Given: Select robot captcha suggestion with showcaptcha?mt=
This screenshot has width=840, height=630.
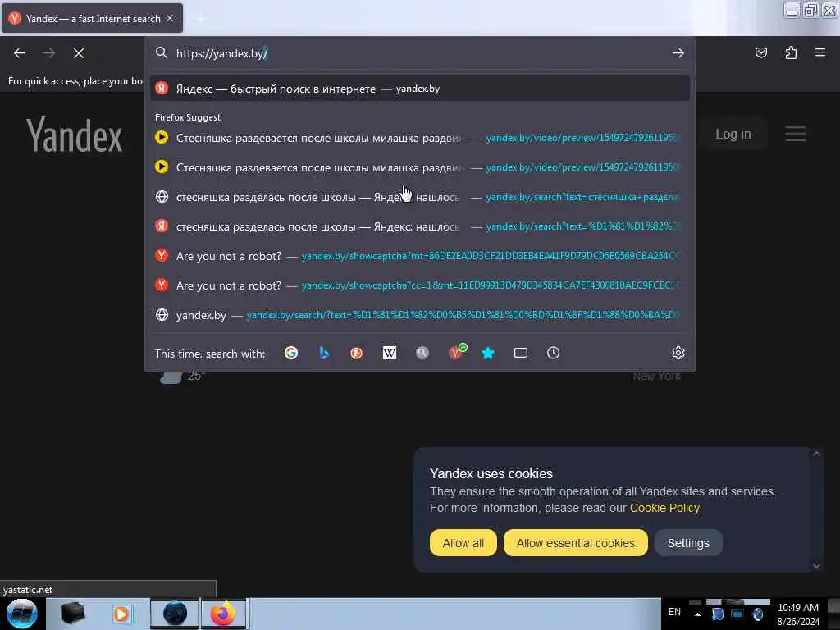Looking at the screenshot, I should click(419, 256).
